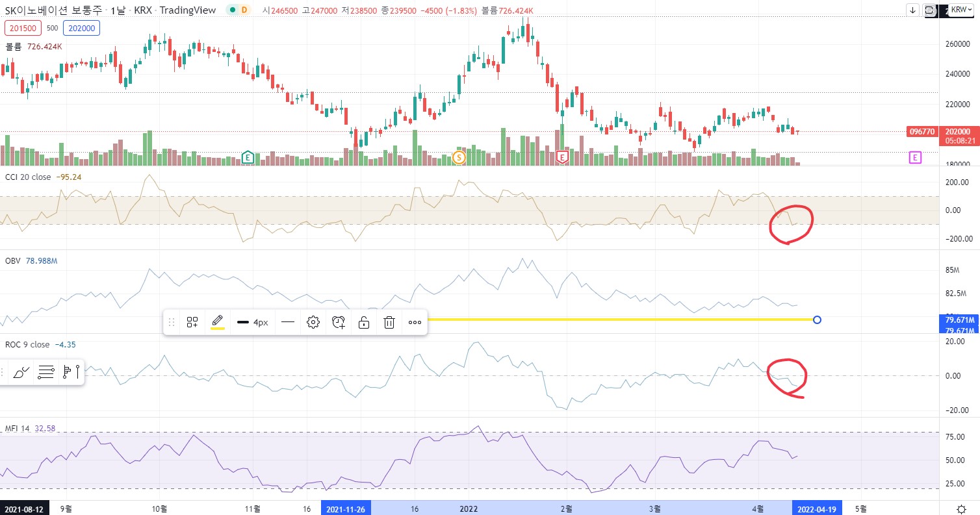Image resolution: width=980 pixels, height=515 pixels.
Task: Open the drawing settings gear
Action: [x=313, y=322]
